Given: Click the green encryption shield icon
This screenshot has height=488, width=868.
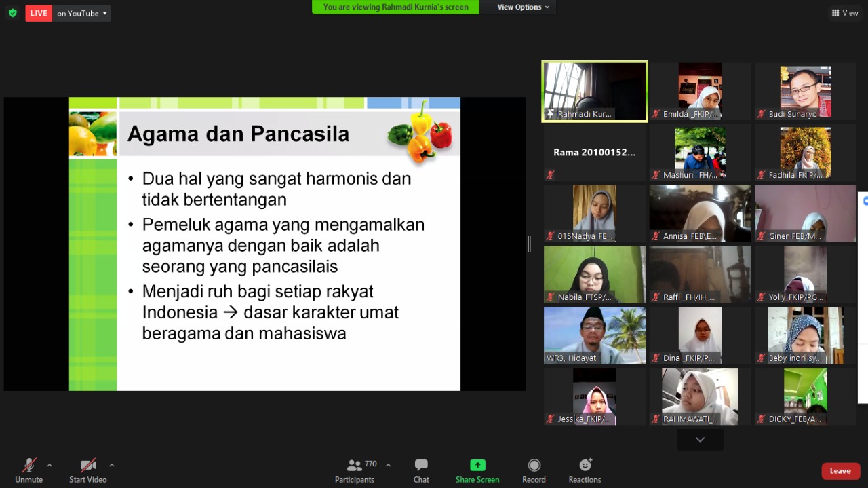Looking at the screenshot, I should click(12, 13).
